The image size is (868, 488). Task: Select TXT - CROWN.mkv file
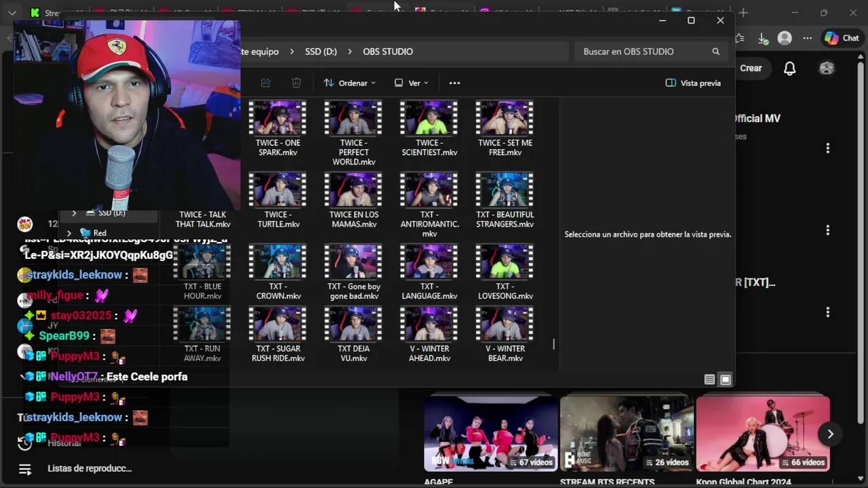pyautogui.click(x=277, y=272)
